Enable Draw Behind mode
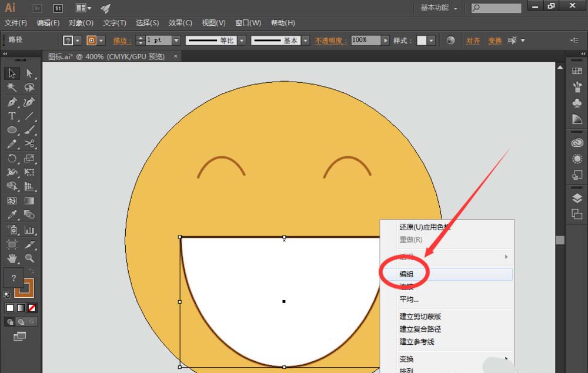The width and height of the screenshot is (588, 373). click(21, 322)
